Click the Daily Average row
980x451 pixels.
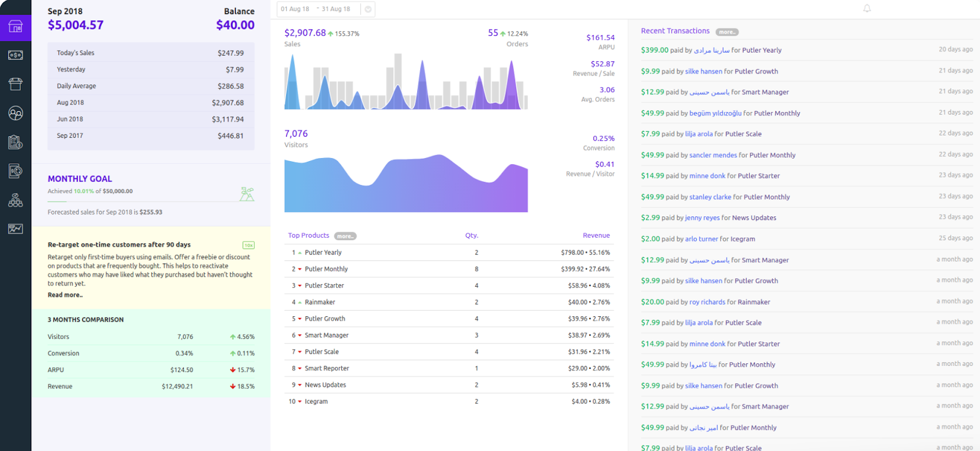(151, 86)
